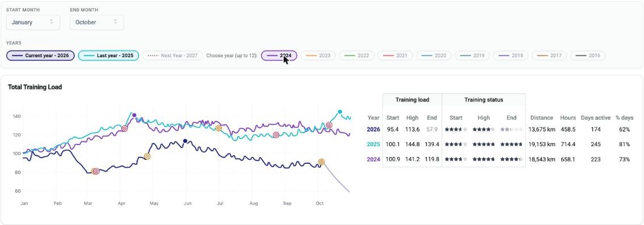
Task: Click the 57.9 training load end value
Action: point(432,129)
